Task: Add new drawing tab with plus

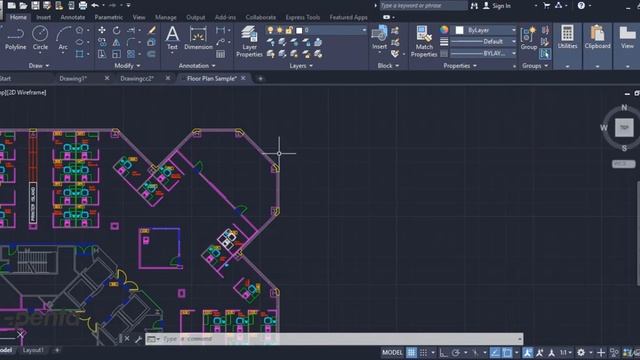Action: pos(260,78)
